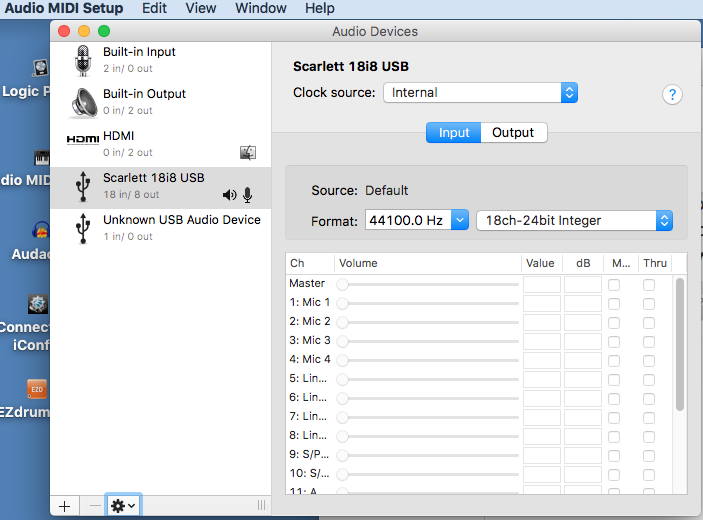Open the Help menu
703x520 pixels.
(320, 8)
